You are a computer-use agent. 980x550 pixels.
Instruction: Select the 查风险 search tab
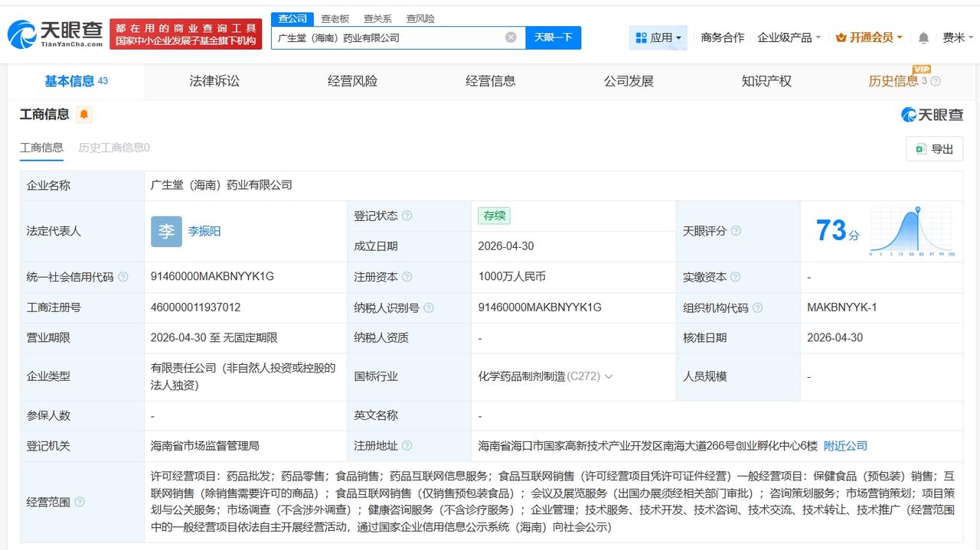[420, 18]
